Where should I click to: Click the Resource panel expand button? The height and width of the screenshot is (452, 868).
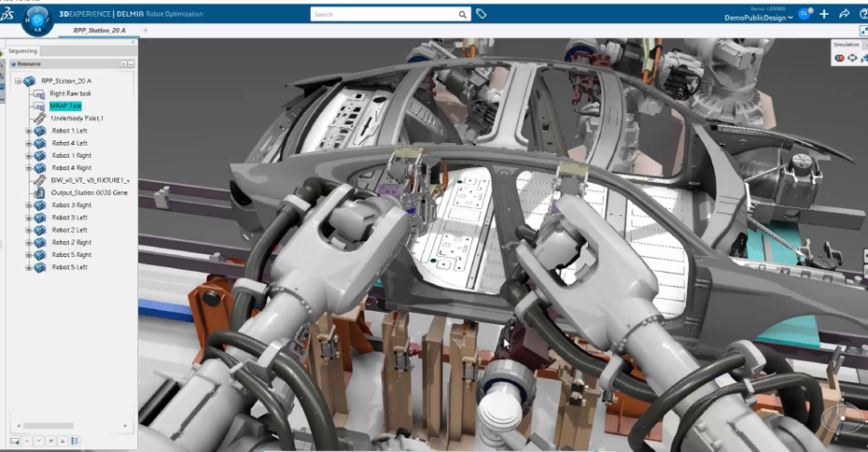pos(123,64)
